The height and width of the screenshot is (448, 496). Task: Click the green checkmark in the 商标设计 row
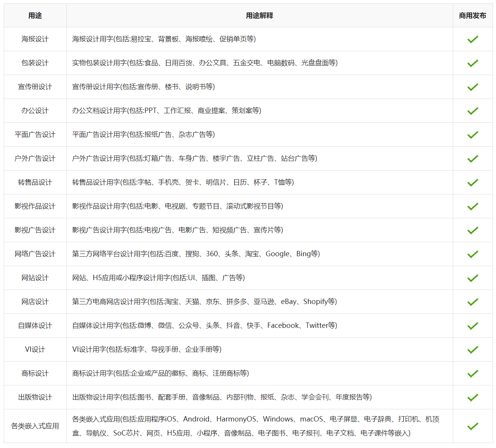(x=472, y=374)
